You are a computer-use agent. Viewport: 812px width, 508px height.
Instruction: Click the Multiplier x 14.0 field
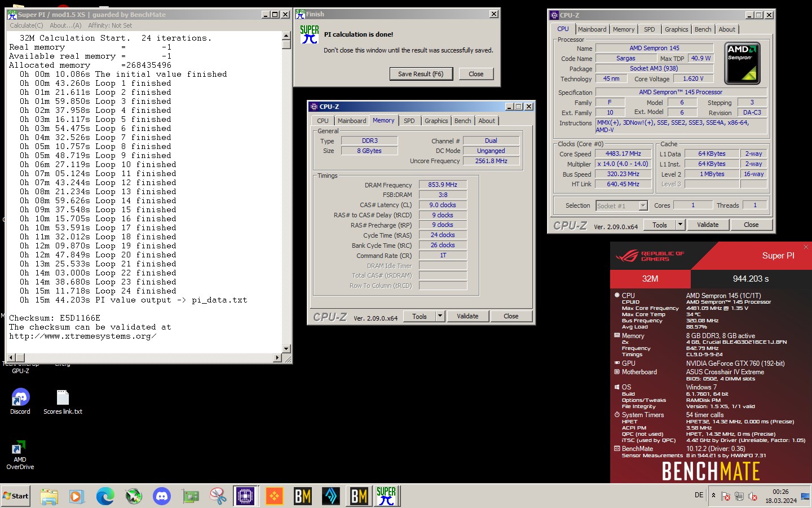click(x=623, y=164)
